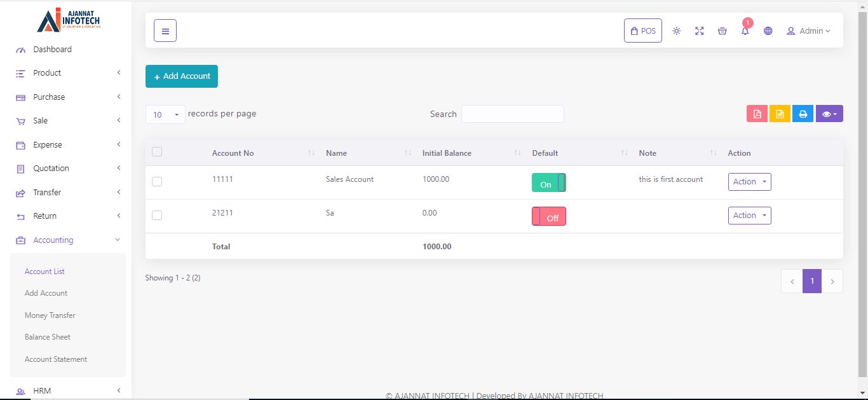Export table as CSV icon
This screenshot has width=868, height=400.
pos(780,114)
